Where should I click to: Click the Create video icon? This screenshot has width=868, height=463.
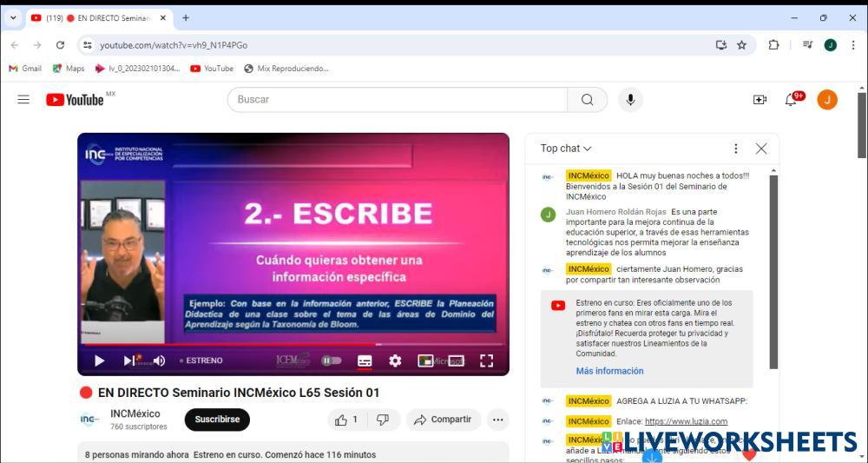pyautogui.click(x=759, y=100)
